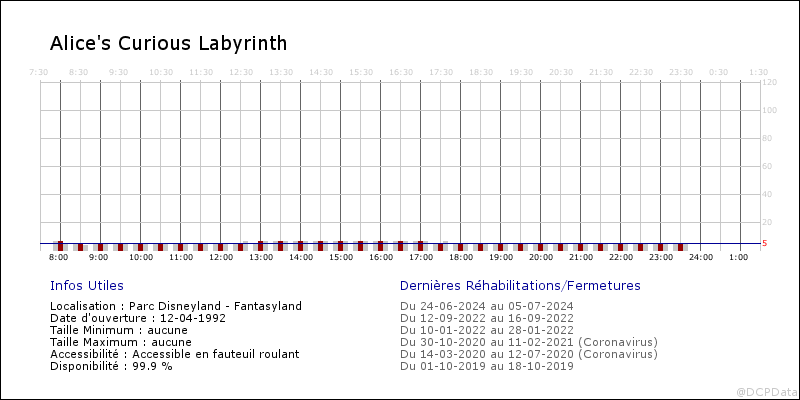Image resolution: width=800 pixels, height=400 pixels.
Task: Click the Taille Maximum : aucune line
Action: click(x=121, y=342)
